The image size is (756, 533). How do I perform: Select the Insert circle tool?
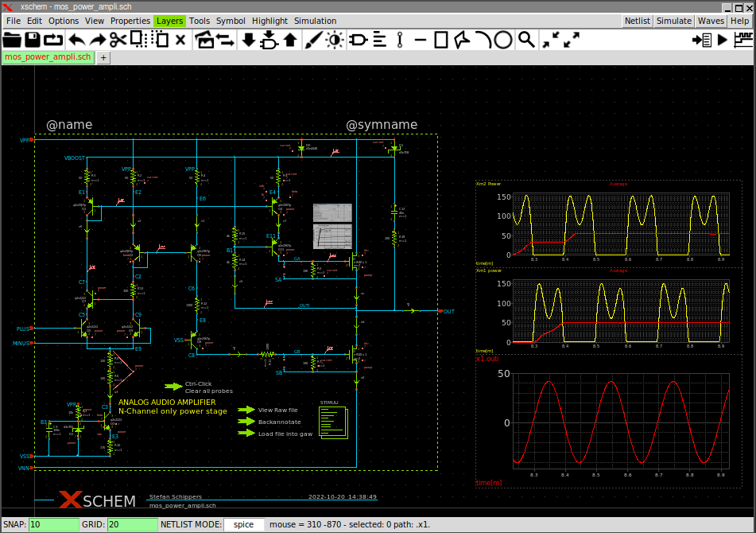point(504,39)
